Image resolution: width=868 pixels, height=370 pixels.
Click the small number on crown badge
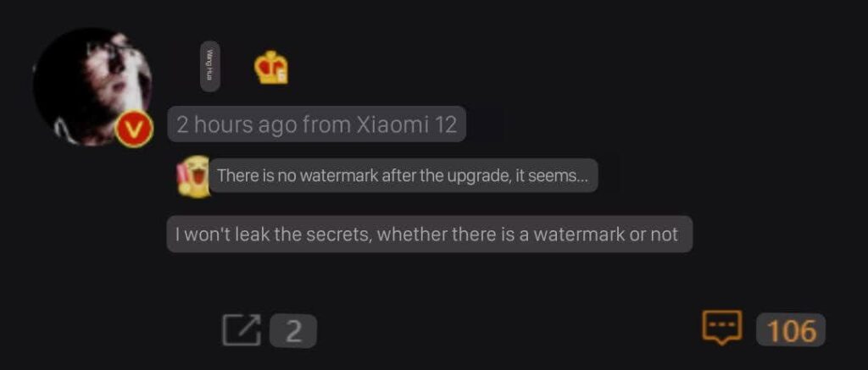(281, 78)
